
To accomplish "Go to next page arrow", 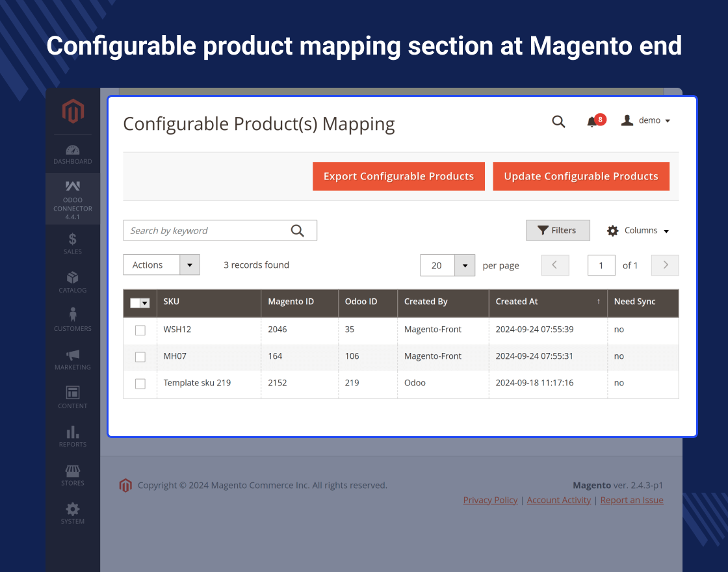I will (x=665, y=265).
